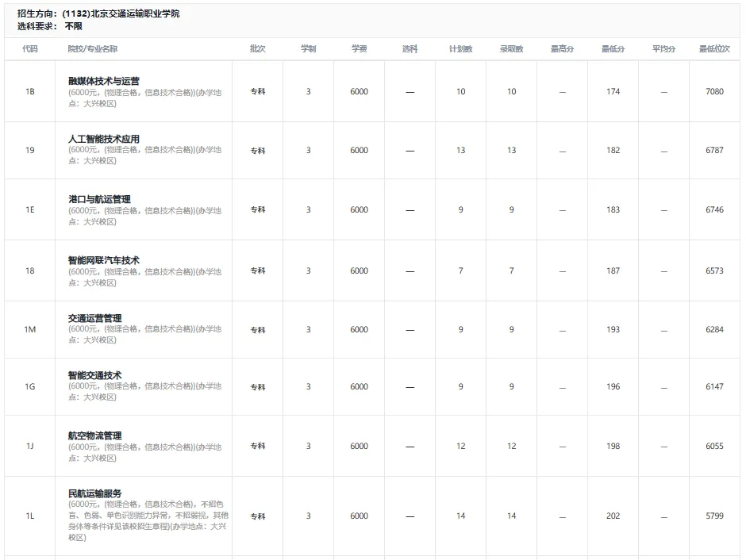This screenshot has width=746, height=560.
Task: Click the 学制 column header
Action: [x=308, y=49]
